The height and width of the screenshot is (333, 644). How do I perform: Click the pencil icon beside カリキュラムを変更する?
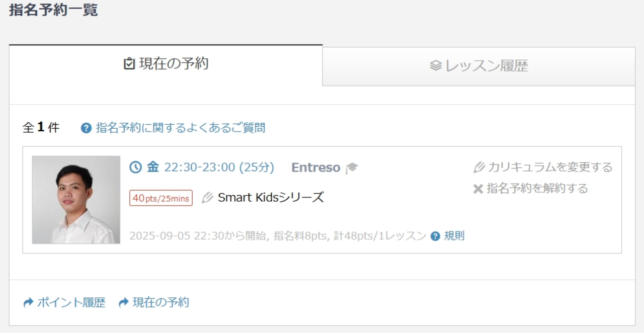coord(479,167)
